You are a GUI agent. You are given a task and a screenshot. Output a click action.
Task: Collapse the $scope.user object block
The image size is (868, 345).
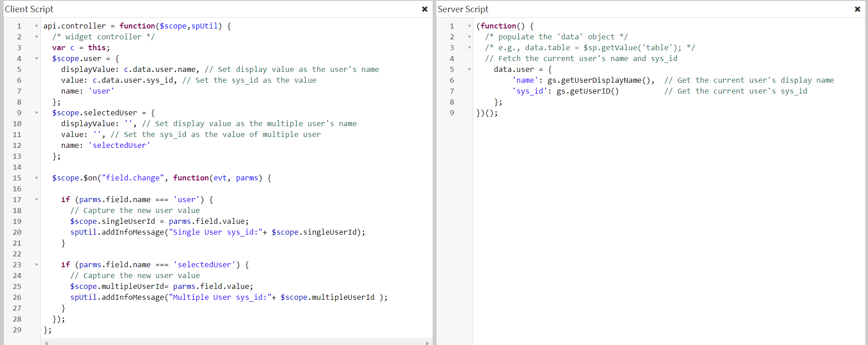click(x=37, y=59)
